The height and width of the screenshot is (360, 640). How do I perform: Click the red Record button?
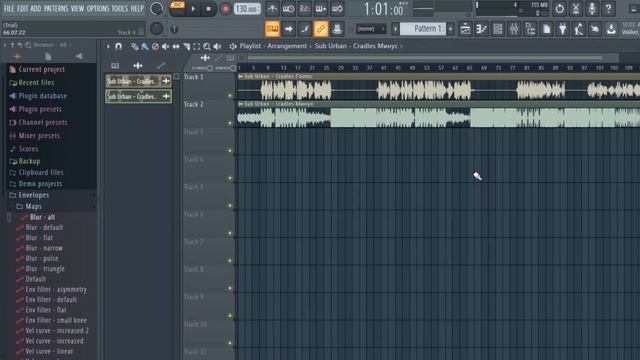[x=225, y=9]
